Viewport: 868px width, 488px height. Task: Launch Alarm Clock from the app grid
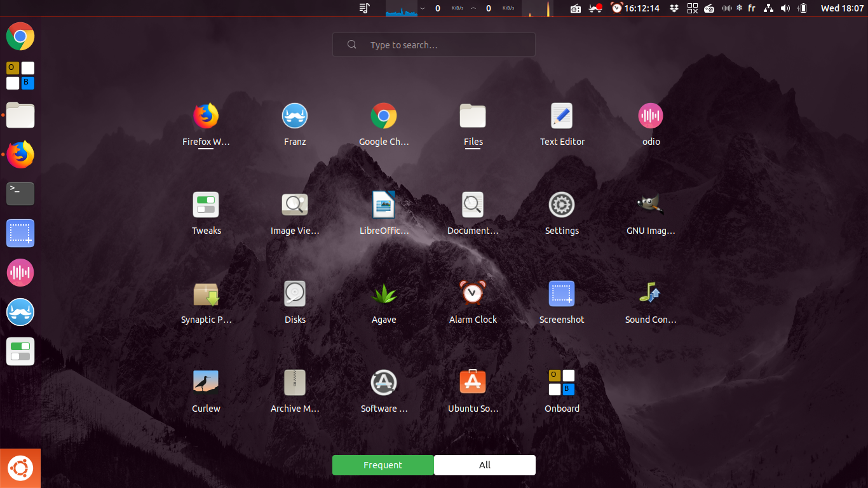[x=473, y=302]
